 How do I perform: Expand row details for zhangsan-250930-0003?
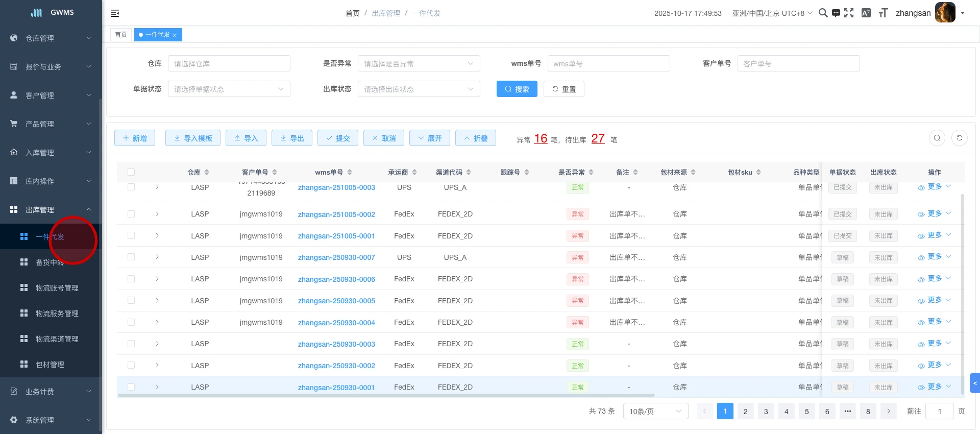point(157,344)
